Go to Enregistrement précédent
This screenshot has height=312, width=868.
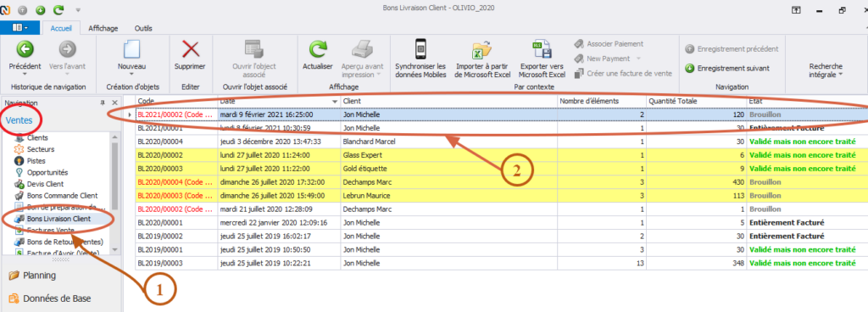click(x=732, y=48)
